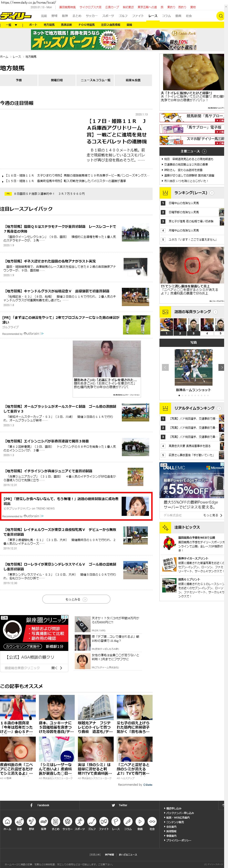Open オッズパーク banner advertisement
The height and width of the screenshot is (868, 228).
[x=114, y=40]
